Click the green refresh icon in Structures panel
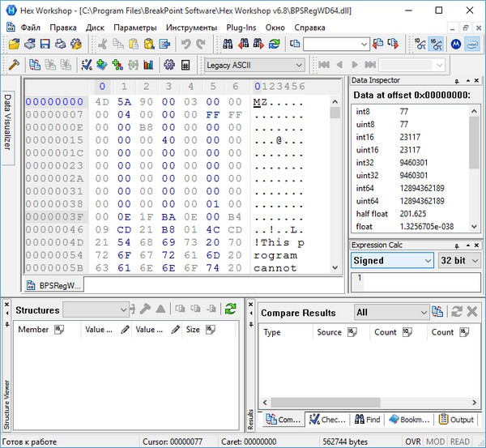The width and height of the screenshot is (486, 448). coord(231,309)
